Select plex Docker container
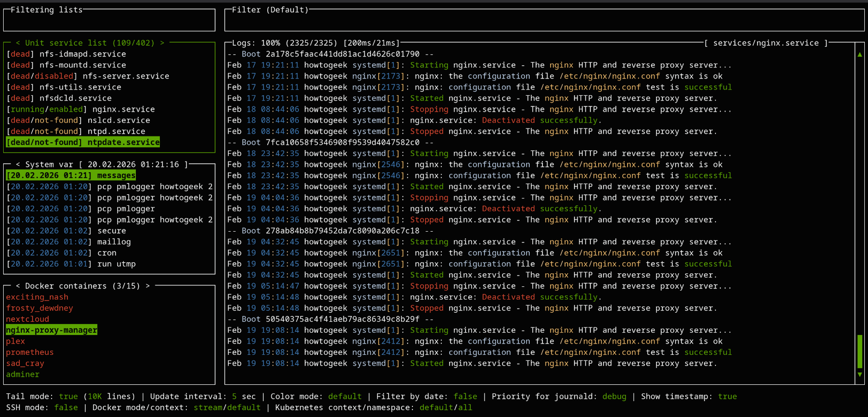This screenshot has width=868, height=417. tap(16, 342)
